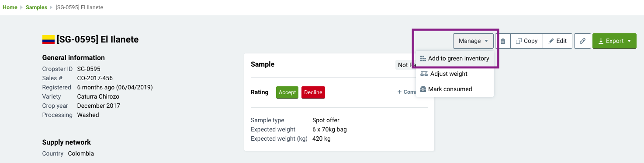Click the Adjust weight scale icon
The width and height of the screenshot is (644, 163).
[x=424, y=74]
